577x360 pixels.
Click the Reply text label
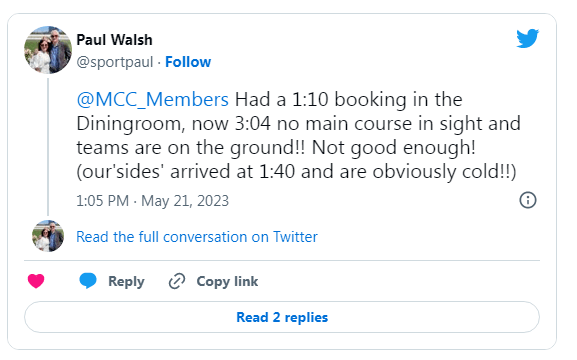[x=126, y=282]
